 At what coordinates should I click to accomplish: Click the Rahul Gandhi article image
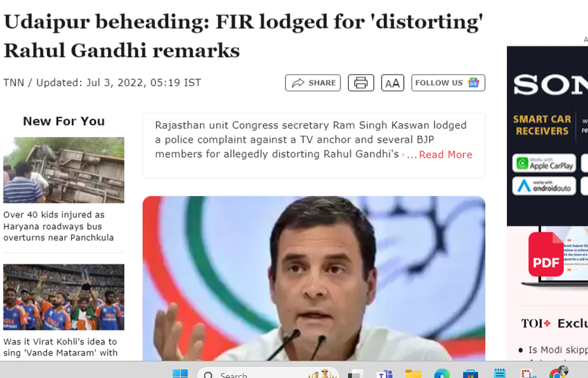click(x=314, y=278)
